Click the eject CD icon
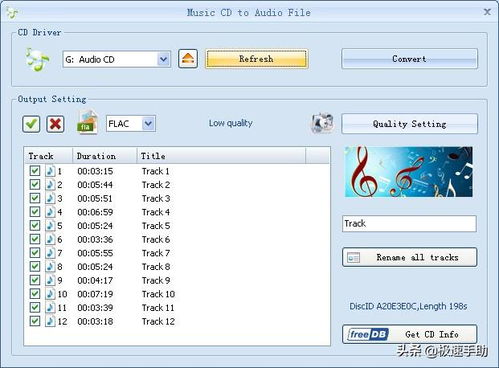499x368 pixels. coord(188,59)
